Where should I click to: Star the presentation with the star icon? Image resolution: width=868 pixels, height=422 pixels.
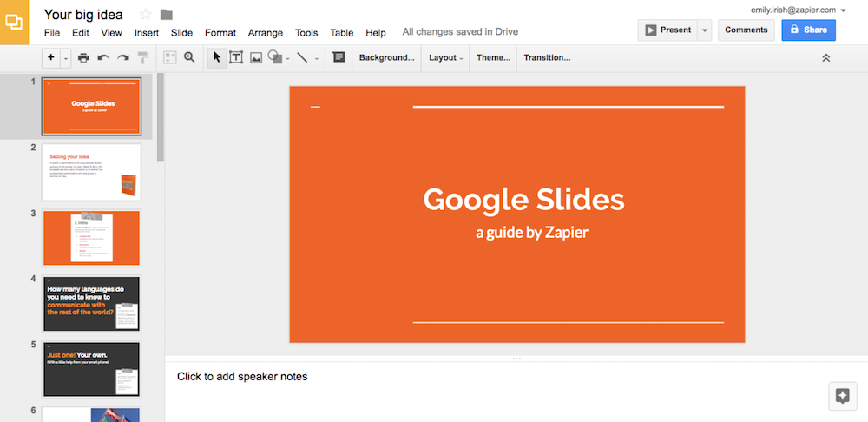pos(145,15)
